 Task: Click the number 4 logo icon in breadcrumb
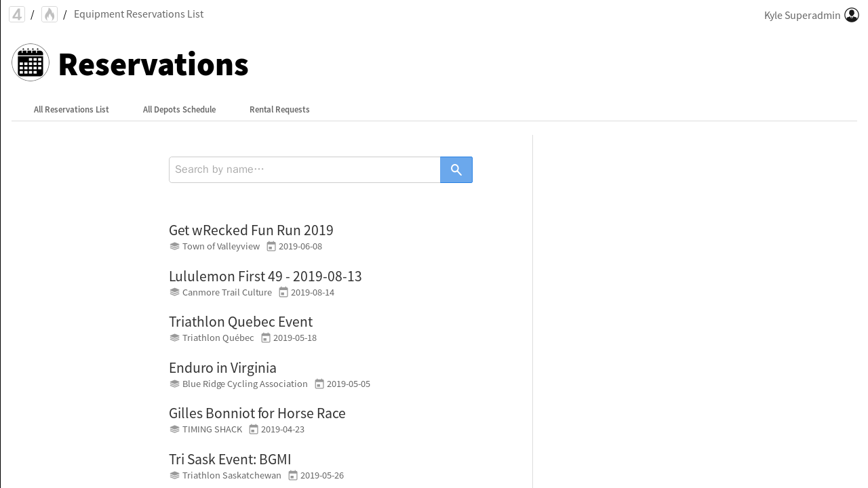17,14
